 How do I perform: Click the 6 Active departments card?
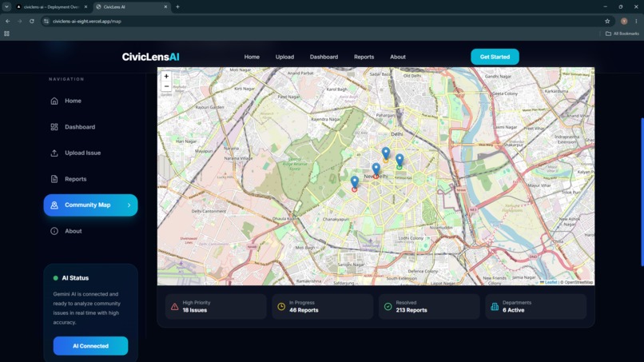point(535,307)
